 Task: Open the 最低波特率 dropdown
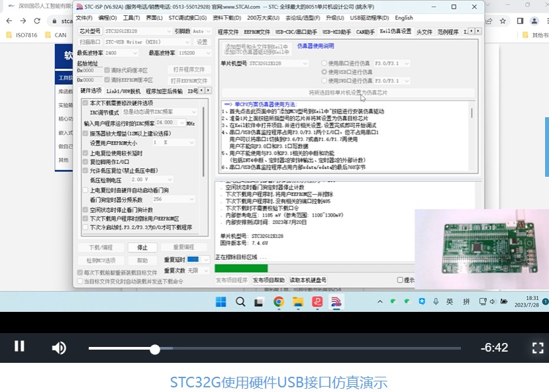click(121, 53)
